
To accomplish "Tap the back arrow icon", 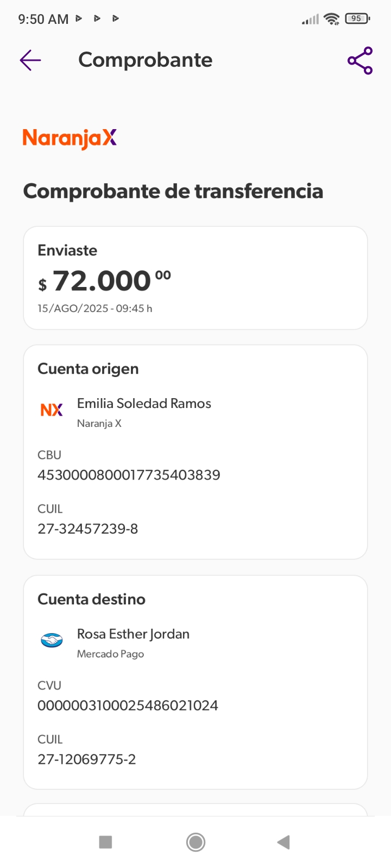I will 30,60.
